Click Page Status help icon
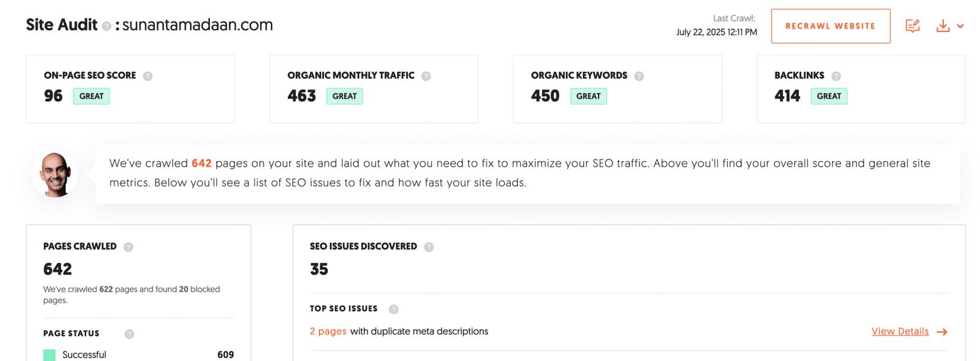Viewport: 980px width, 361px height. click(x=129, y=334)
